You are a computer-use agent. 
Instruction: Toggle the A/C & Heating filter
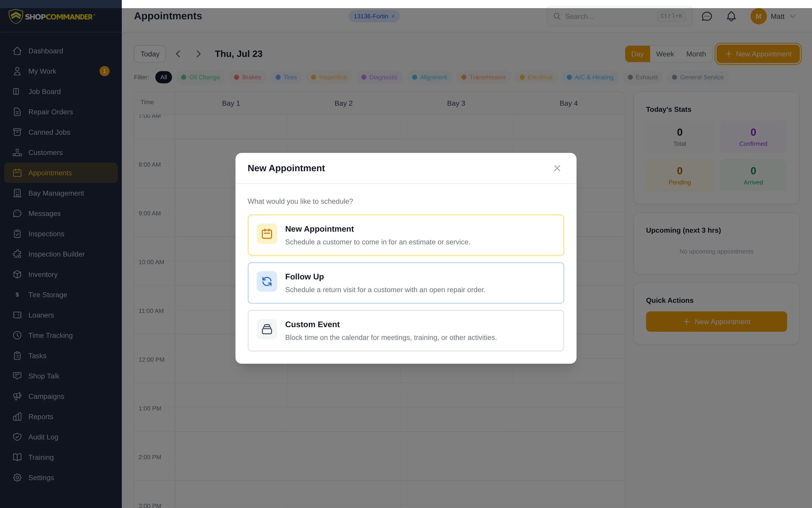[x=590, y=77]
